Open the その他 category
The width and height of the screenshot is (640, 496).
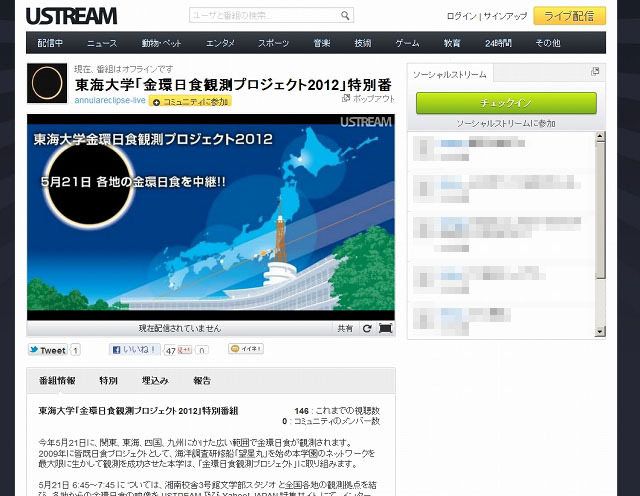pos(548,43)
